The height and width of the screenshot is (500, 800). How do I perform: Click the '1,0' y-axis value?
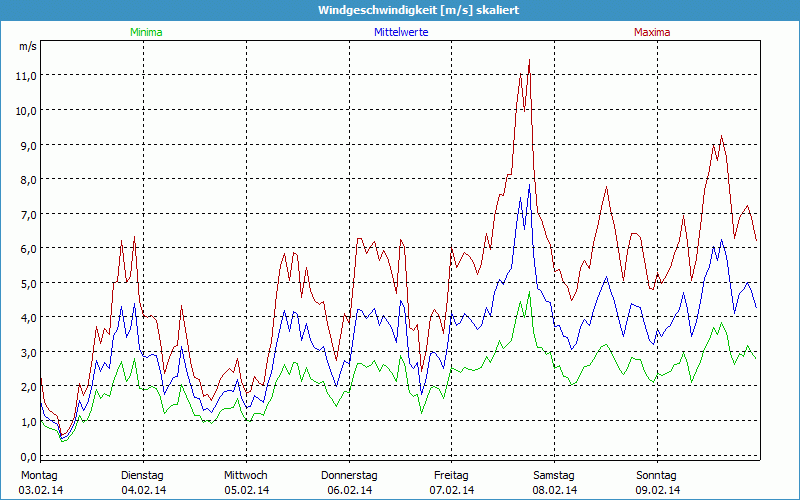[x=29, y=421]
